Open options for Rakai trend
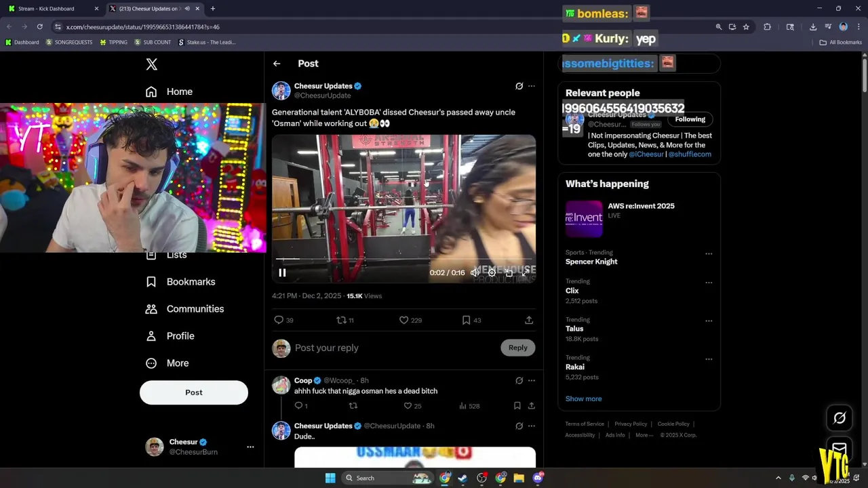868x488 pixels. tap(709, 359)
